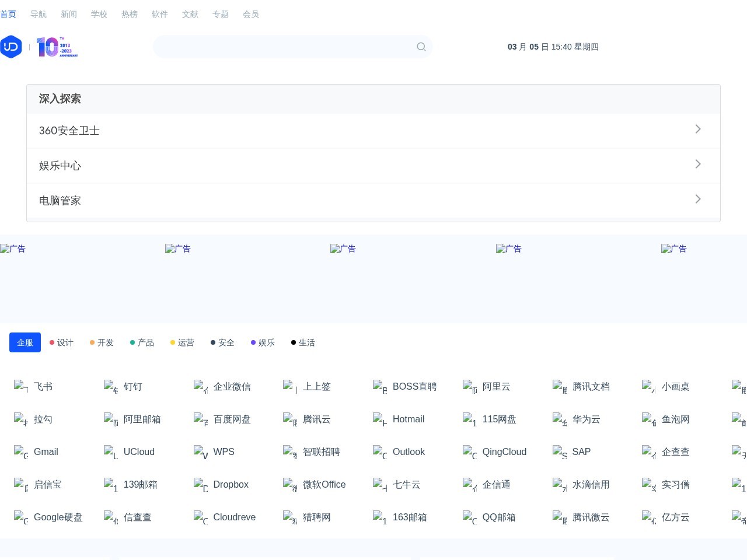Screen dimensions: 747x560
Task: Click the search magnifier icon
Action: pos(421,47)
